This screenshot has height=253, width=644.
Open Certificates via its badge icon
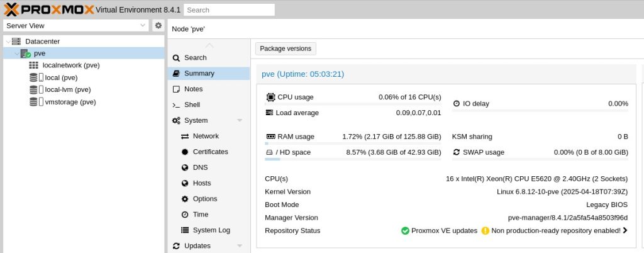click(x=185, y=152)
